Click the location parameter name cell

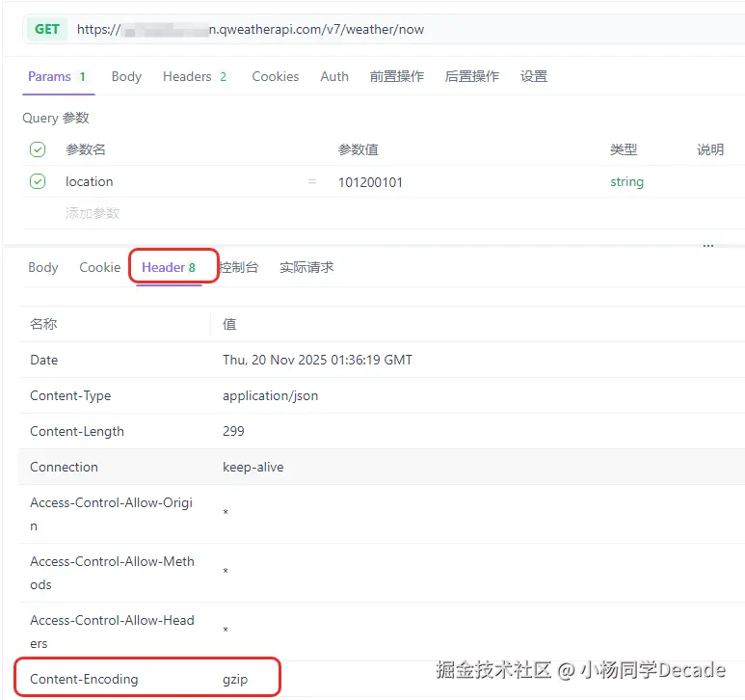[90, 181]
